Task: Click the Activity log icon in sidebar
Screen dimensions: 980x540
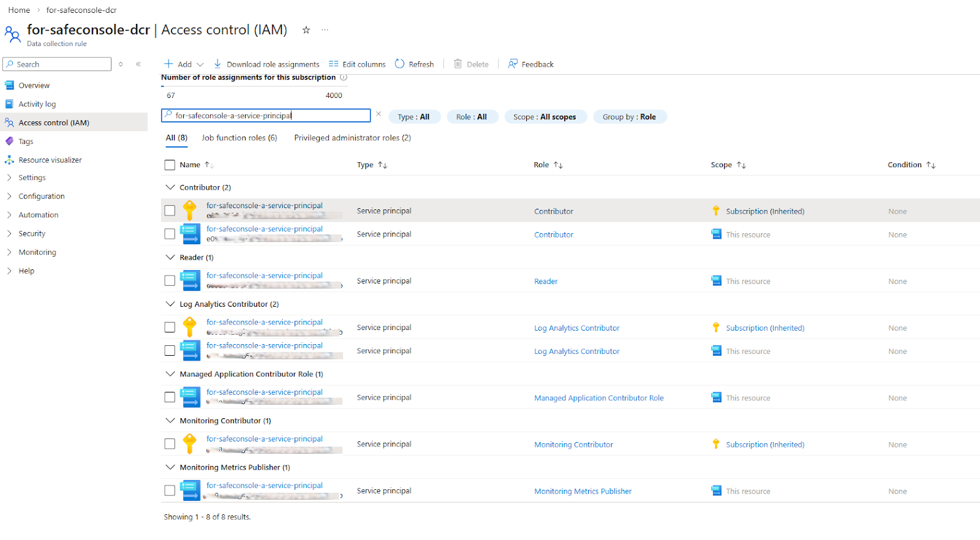Action: [9, 104]
